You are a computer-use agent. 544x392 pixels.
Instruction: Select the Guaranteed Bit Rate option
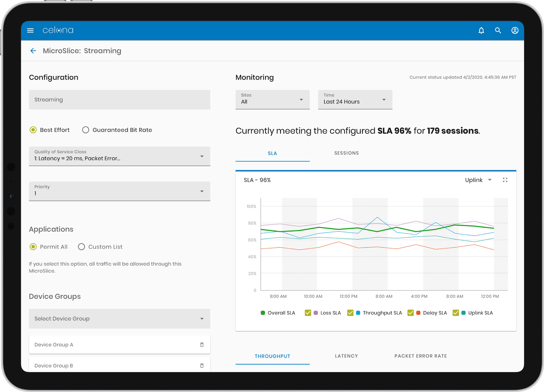pos(86,130)
